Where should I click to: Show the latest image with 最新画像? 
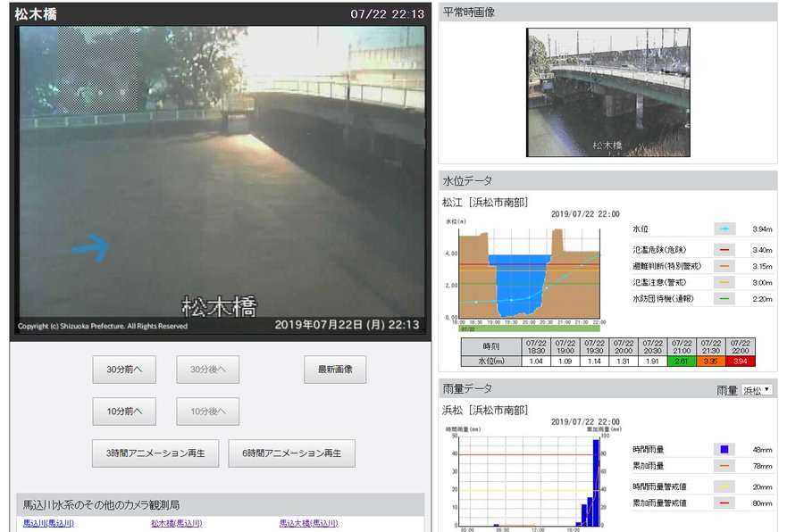[335, 370]
